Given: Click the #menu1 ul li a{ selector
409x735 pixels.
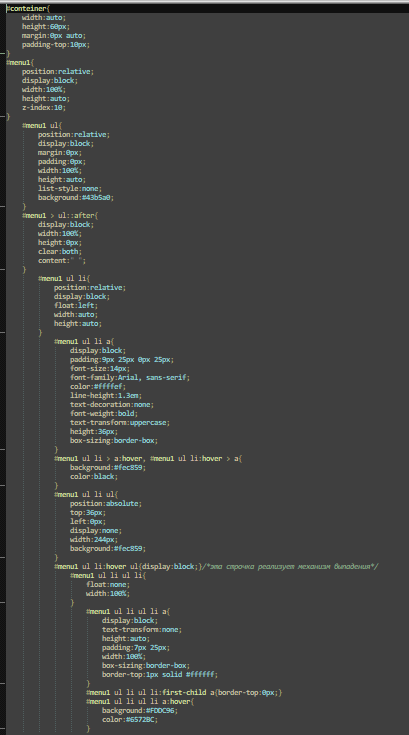Looking at the screenshot, I should point(84,341).
